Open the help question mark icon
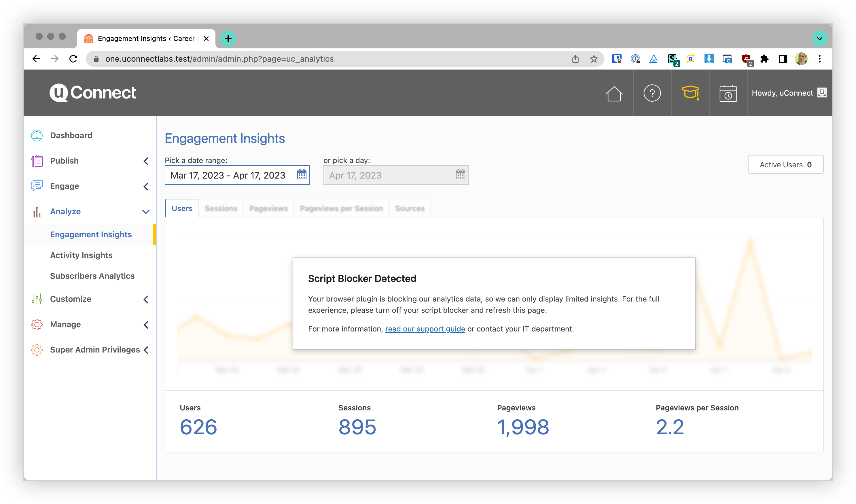856x504 pixels. (652, 93)
